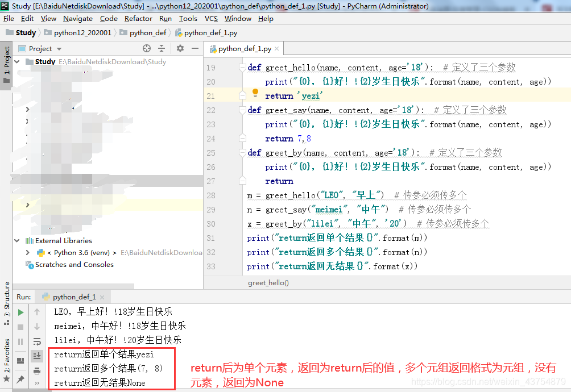Click the print icon in Run toolbar
This screenshot has width=571, height=392.
click(37, 371)
